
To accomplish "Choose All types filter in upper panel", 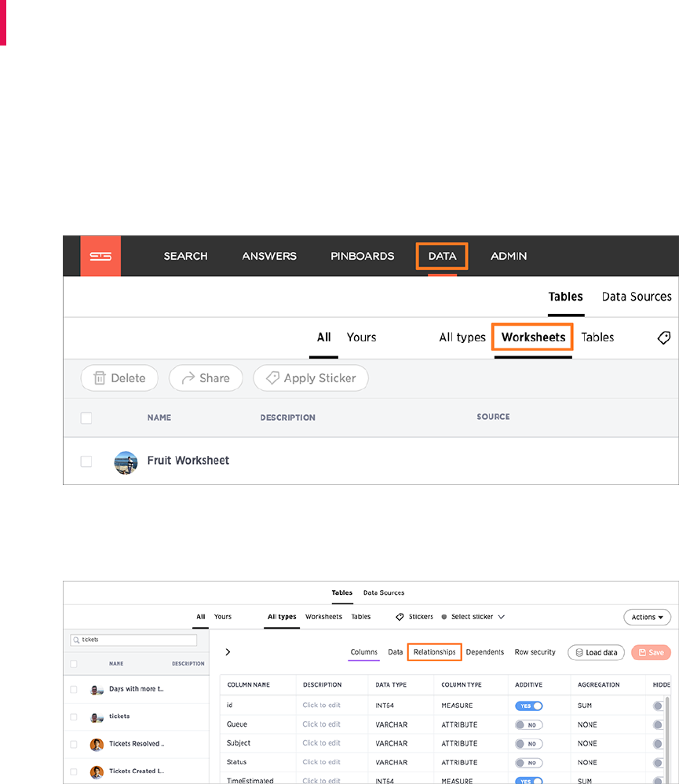I will click(462, 337).
